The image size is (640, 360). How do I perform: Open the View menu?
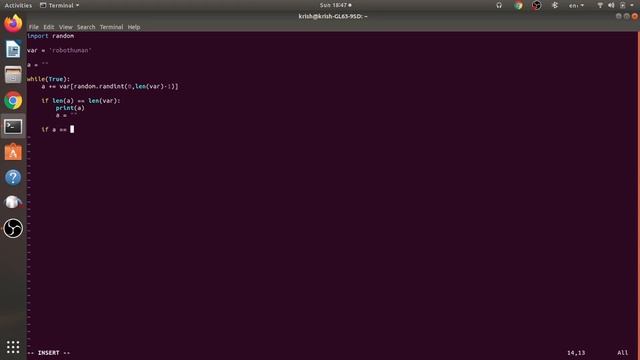pyautogui.click(x=66, y=27)
